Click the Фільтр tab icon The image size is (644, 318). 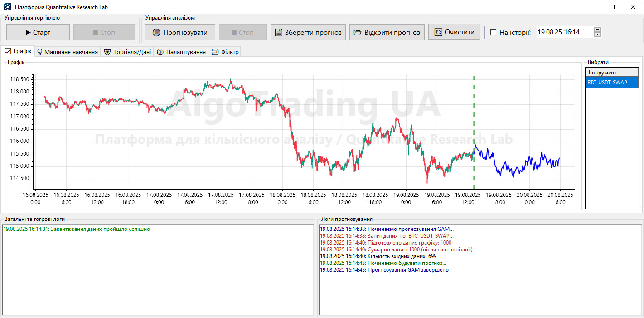215,52
